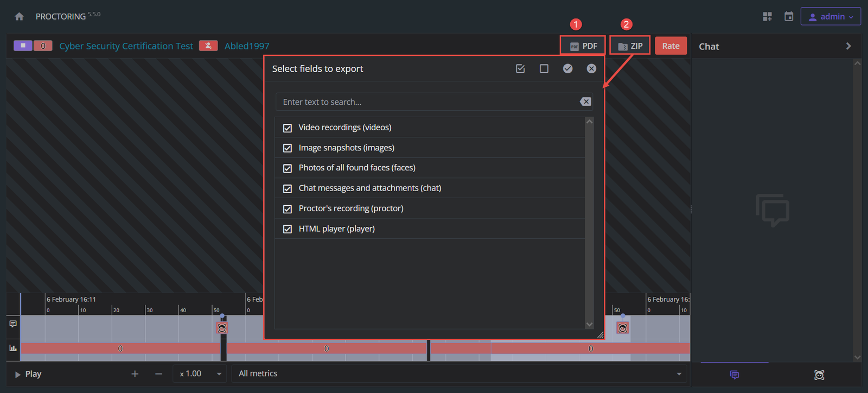The image size is (868, 393).
Task: Select the face event marker right of the dialog
Action: pyautogui.click(x=623, y=328)
